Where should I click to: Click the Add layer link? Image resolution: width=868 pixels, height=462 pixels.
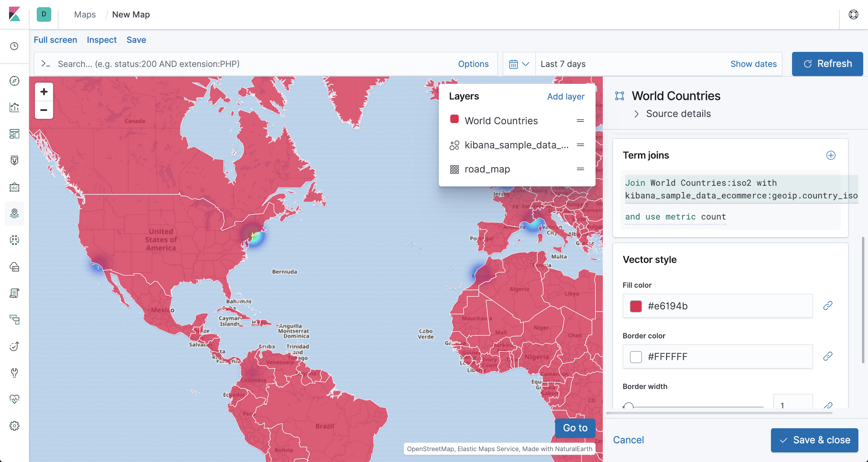(x=565, y=97)
